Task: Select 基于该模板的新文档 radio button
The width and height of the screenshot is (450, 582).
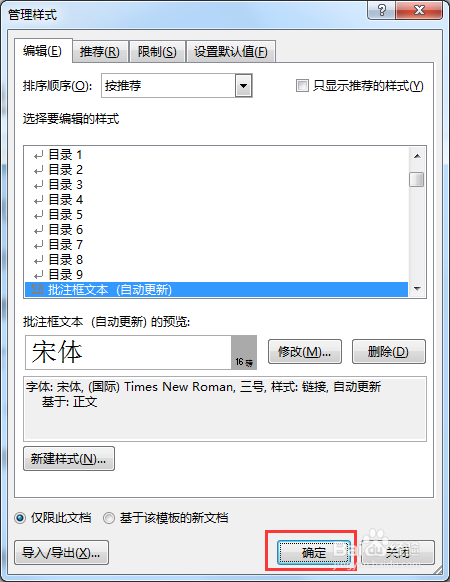Action: coord(109,518)
